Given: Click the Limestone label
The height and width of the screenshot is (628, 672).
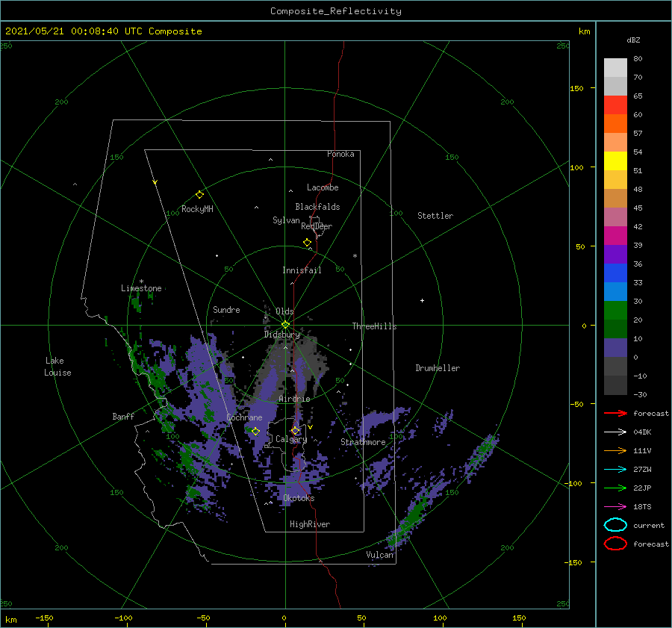Looking at the screenshot, I should click(141, 288).
